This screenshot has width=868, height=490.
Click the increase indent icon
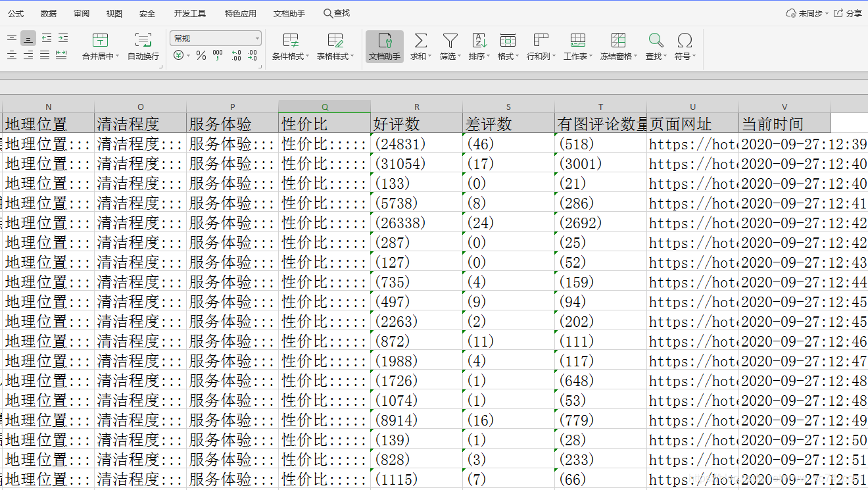pyautogui.click(x=62, y=39)
